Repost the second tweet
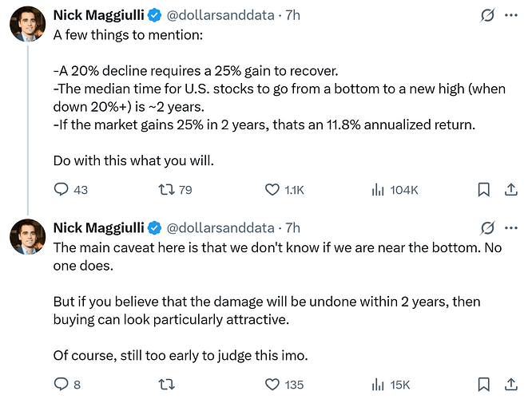This screenshot has height=399, width=532. click(x=167, y=385)
